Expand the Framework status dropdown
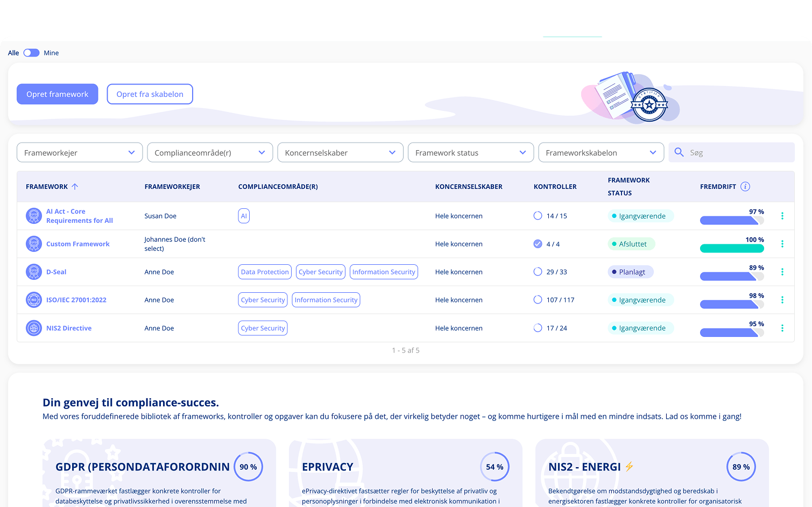The image size is (812, 507). 470,152
